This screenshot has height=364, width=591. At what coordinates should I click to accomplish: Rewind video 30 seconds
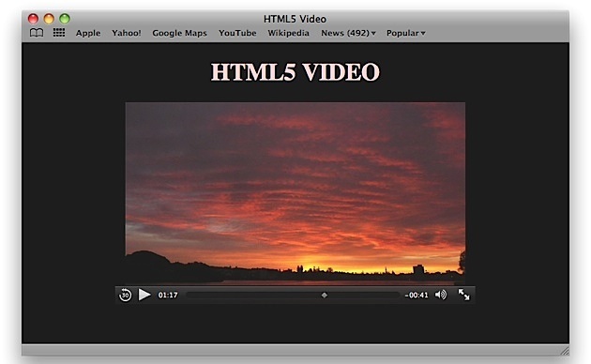click(x=125, y=295)
